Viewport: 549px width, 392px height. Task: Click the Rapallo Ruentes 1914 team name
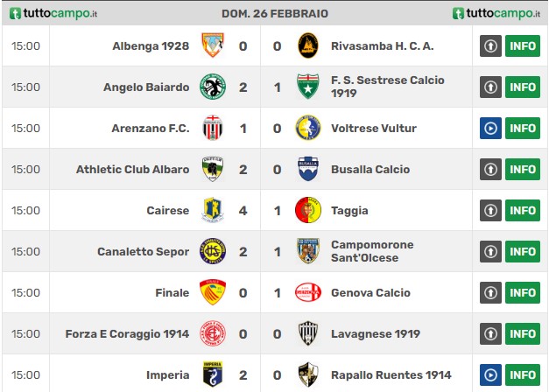pos(391,375)
